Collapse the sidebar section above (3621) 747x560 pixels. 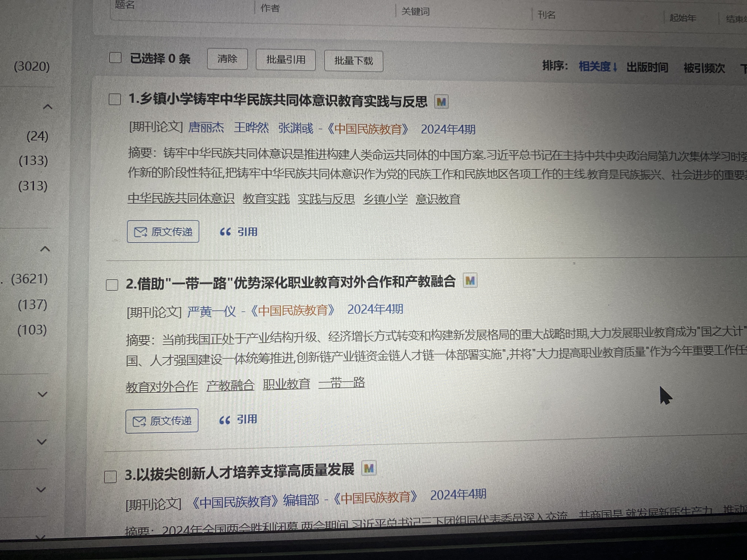(45, 249)
